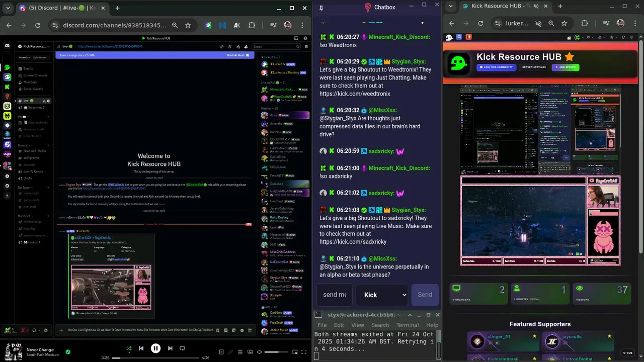Open the apps launcher icon in Discord message box

(250, 330)
